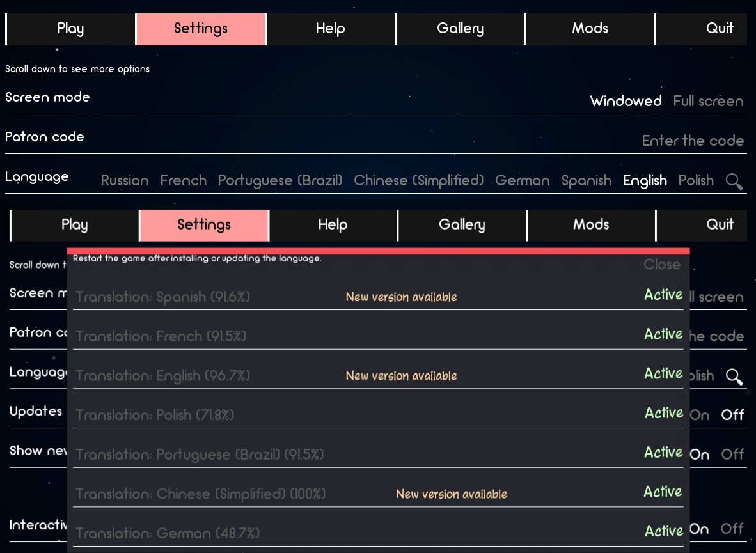Toggle Active for the Chinese (Simplified) translation
756x553 pixels.
663,492
